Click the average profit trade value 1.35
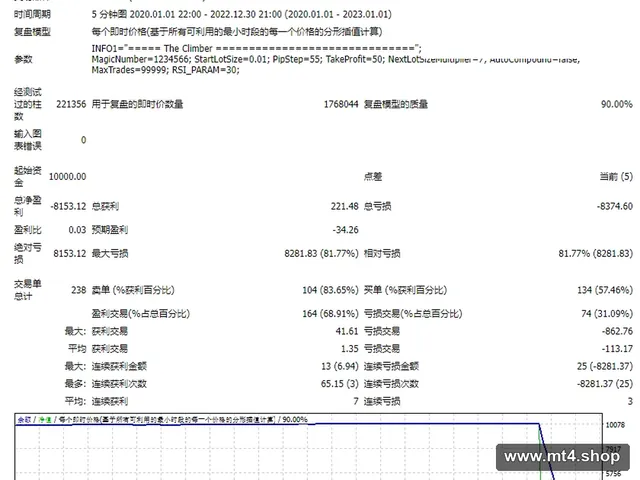The height and width of the screenshot is (480, 640). [349, 349]
